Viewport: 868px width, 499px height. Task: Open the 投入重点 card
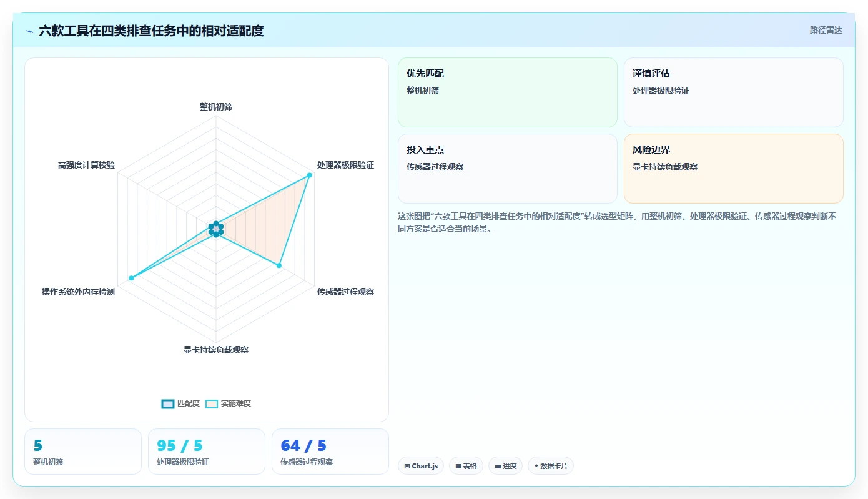[x=508, y=169]
